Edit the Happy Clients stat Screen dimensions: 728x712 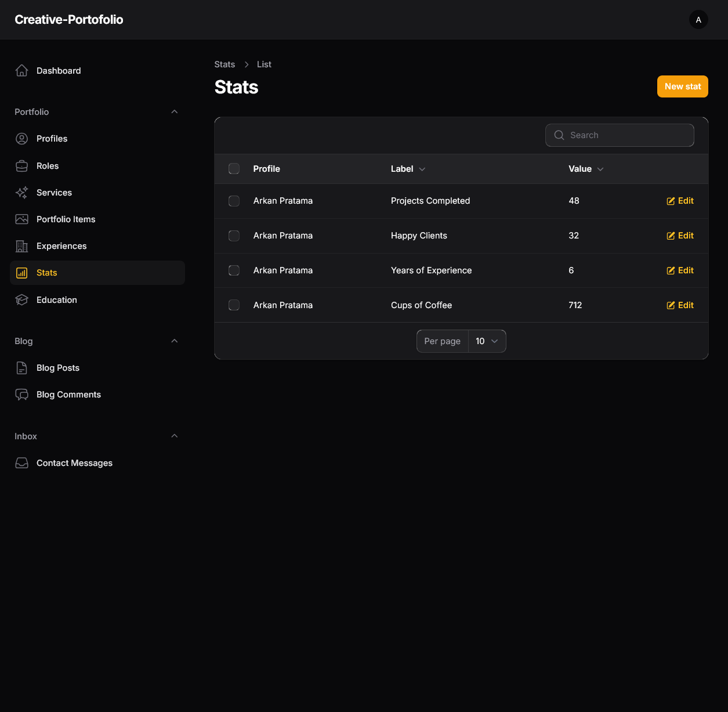point(680,236)
